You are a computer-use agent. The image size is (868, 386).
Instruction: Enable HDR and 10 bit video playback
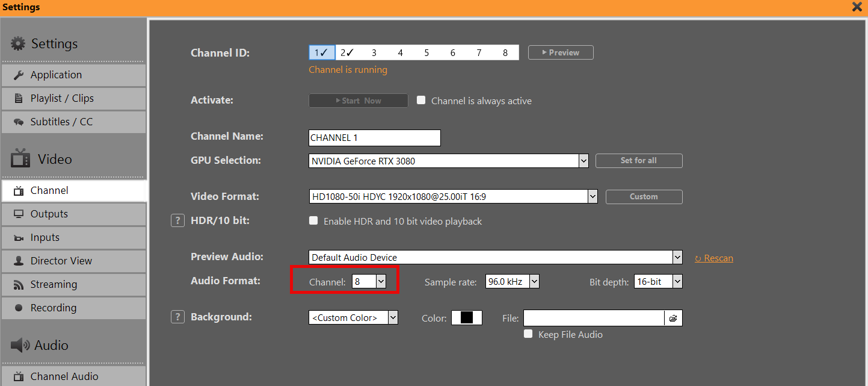click(x=313, y=221)
